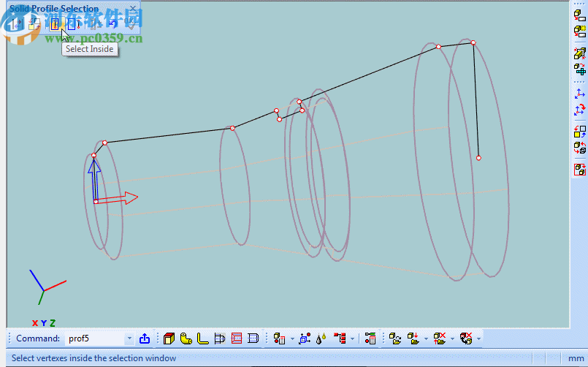Click the profile vertex at the far right end
588x367 pixels.
(478, 158)
